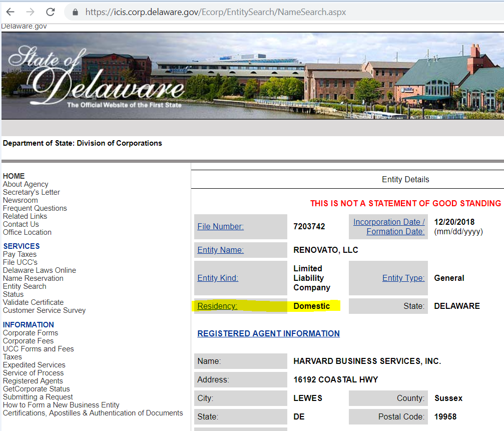Click the File Number field link

[x=221, y=227]
